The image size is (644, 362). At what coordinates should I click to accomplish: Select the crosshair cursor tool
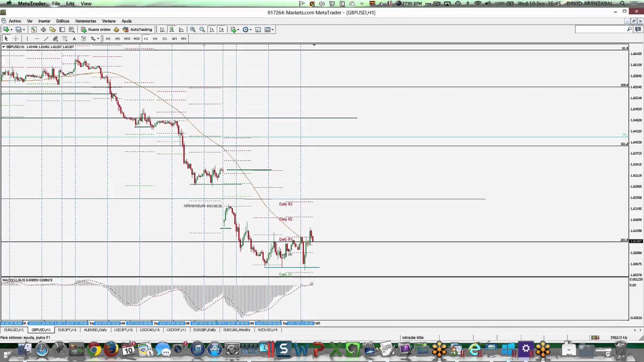[x=16, y=39]
